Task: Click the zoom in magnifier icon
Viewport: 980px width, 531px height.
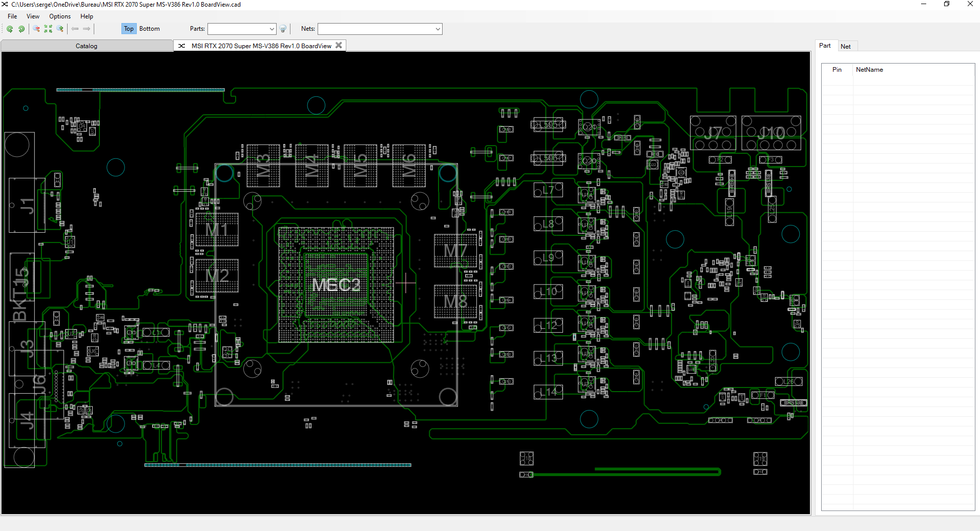Action: coord(60,29)
